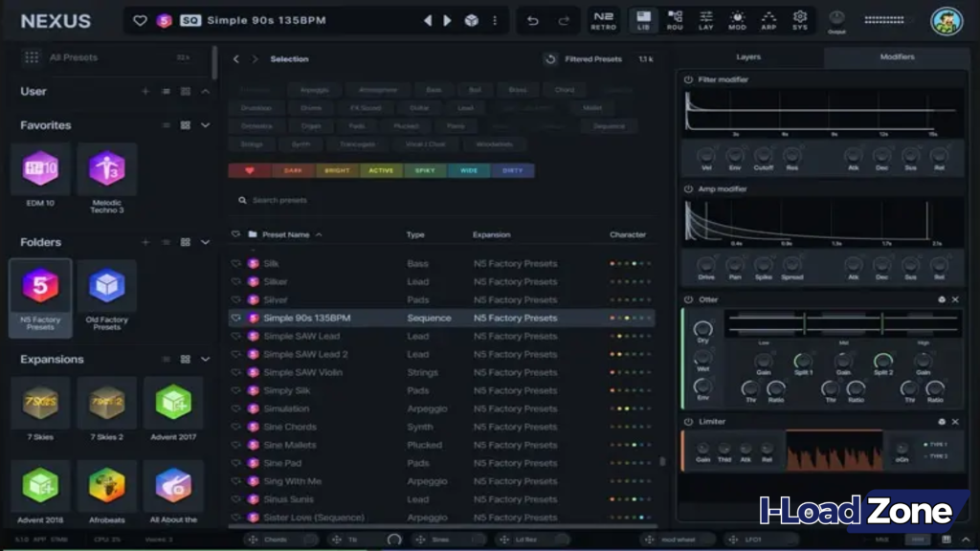Click the N2 RETRO icon
This screenshot has height=551, width=980.
point(604,20)
